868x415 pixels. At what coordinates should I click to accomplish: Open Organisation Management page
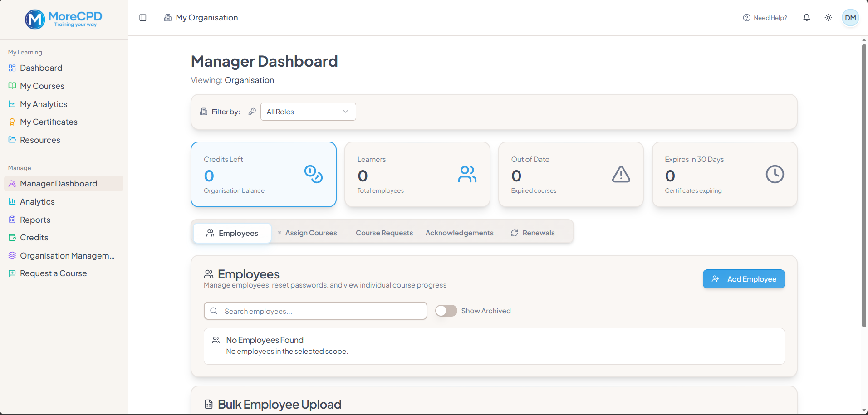64,256
